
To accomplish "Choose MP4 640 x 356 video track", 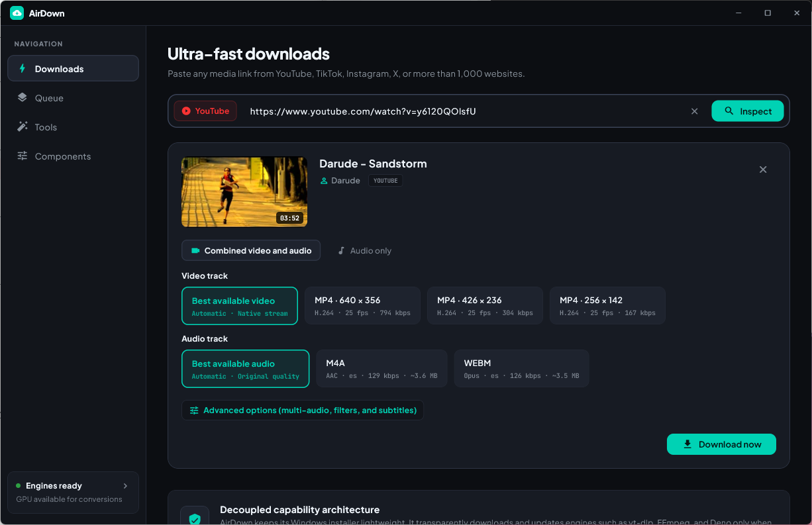I will (x=362, y=306).
